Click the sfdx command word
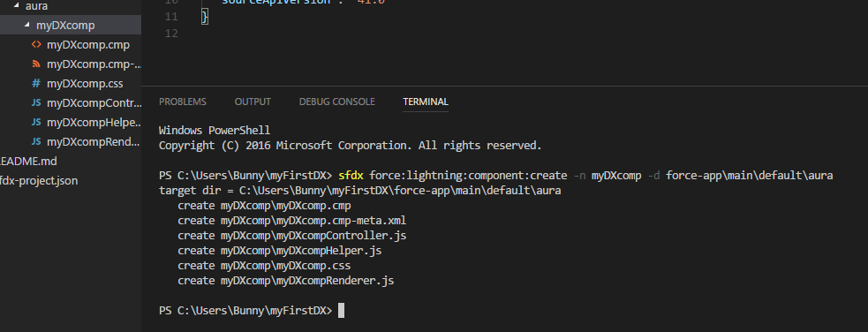This screenshot has height=332, width=868. [351, 176]
